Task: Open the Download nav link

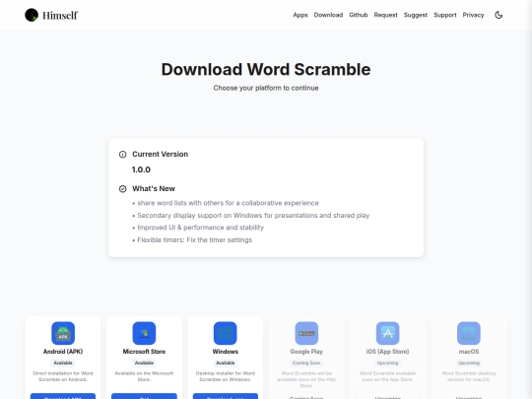Action: pos(328,15)
